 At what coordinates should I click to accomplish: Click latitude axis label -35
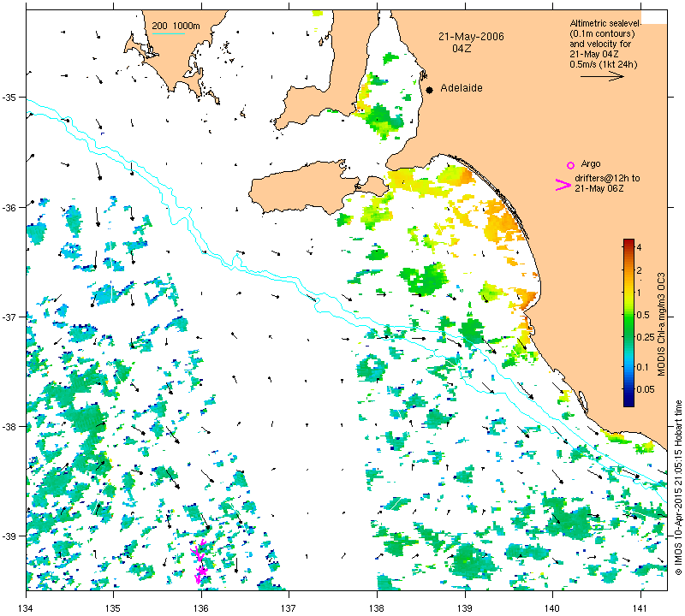[x=9, y=97]
